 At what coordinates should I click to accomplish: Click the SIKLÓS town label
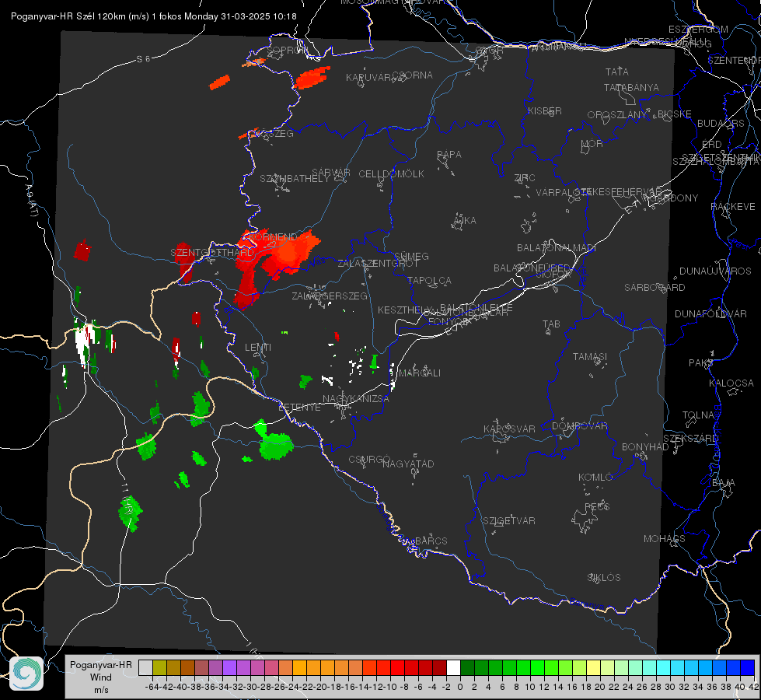click(604, 578)
